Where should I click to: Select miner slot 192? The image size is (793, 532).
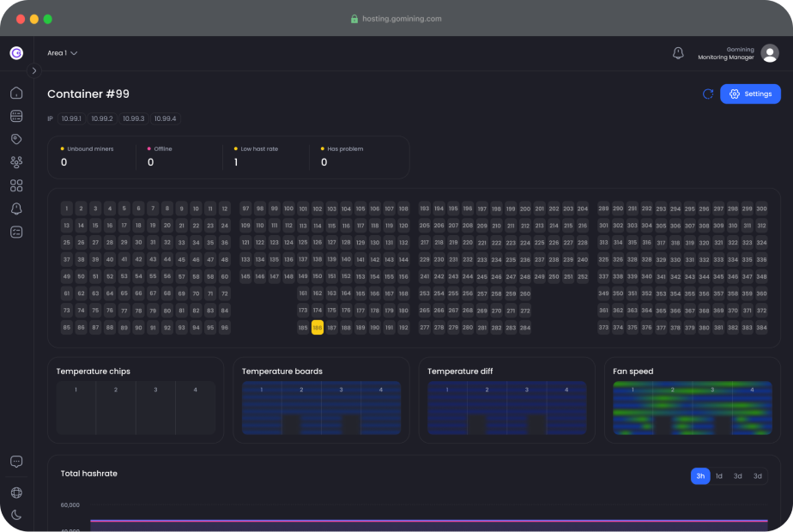coord(403,328)
